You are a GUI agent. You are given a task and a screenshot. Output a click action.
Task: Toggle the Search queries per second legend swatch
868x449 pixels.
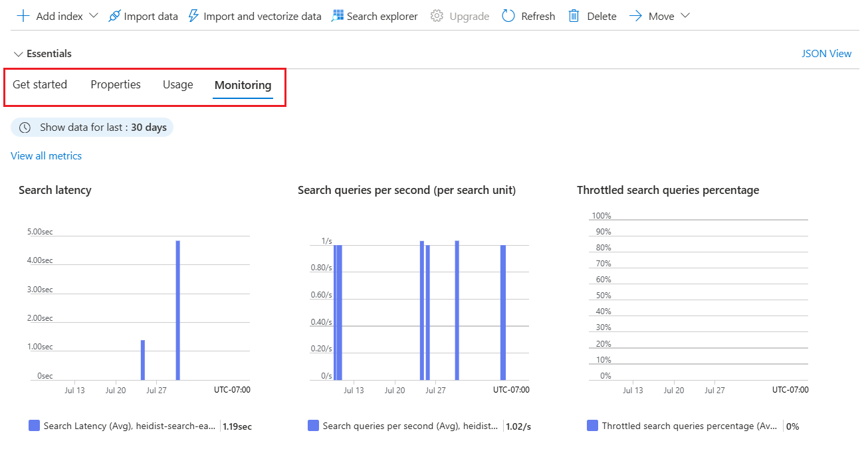[x=313, y=426]
